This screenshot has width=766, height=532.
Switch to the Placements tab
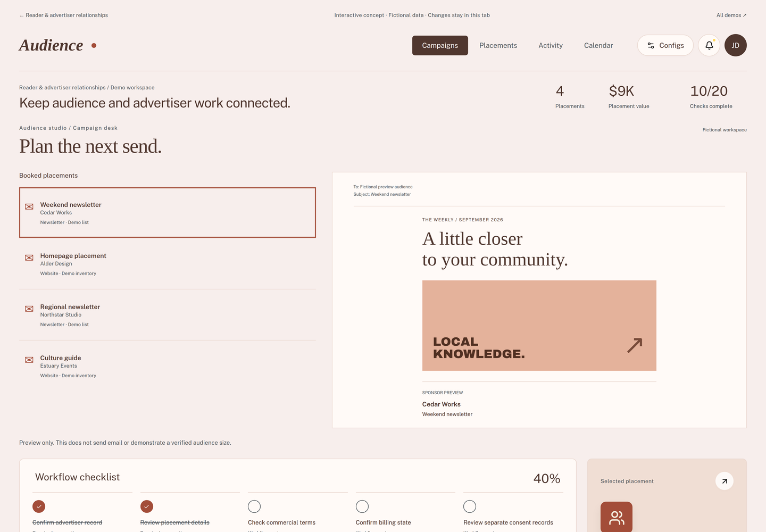click(498, 45)
